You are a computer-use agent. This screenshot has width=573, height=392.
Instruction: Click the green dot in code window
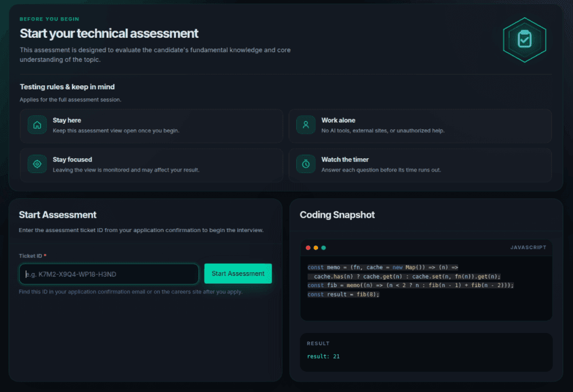(323, 248)
